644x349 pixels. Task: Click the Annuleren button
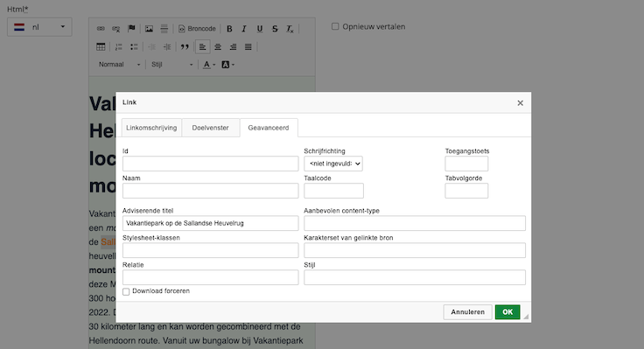point(468,312)
